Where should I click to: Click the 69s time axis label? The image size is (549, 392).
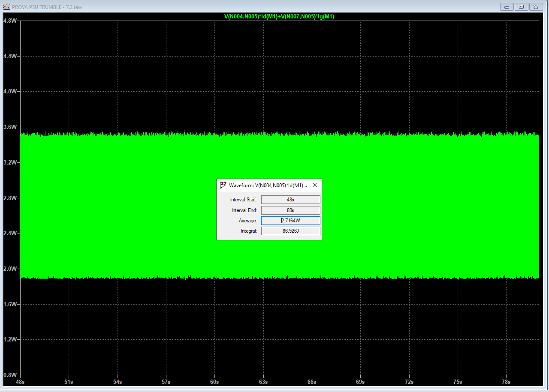(360, 382)
